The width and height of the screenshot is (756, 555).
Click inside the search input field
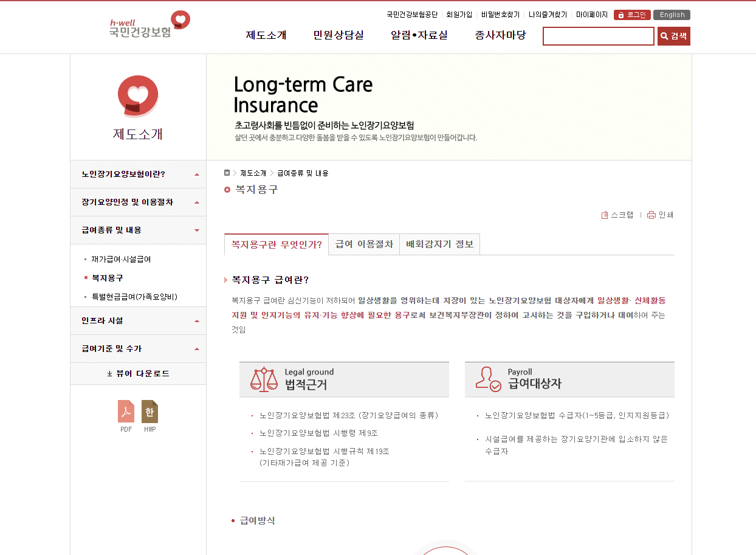(x=598, y=36)
